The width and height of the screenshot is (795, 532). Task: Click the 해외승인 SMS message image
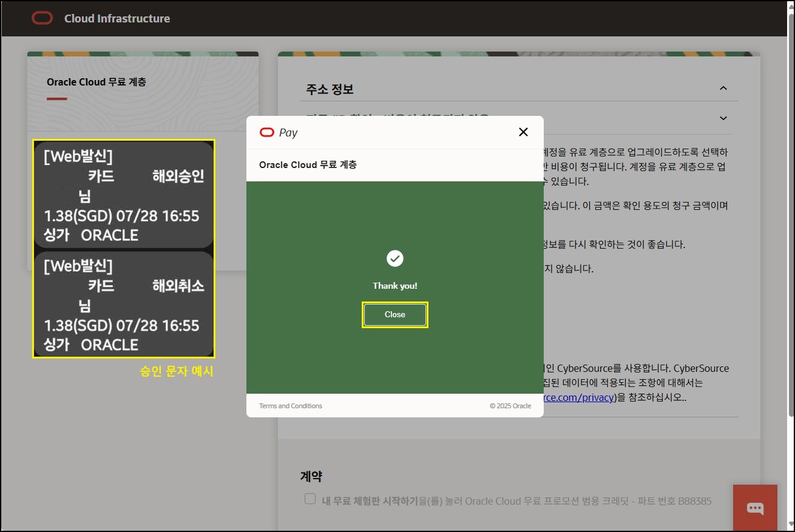(124, 195)
